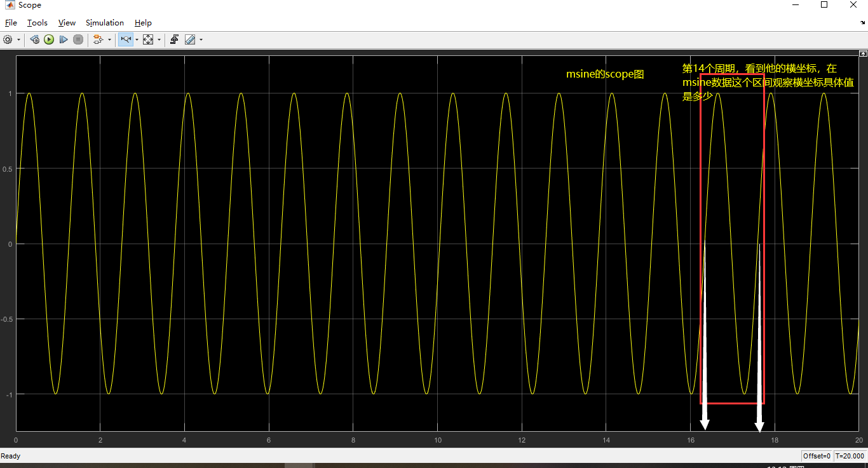Screen dimensions: 868x468
Task: Click the Highlight Simulink Block icon
Action: click(98, 39)
